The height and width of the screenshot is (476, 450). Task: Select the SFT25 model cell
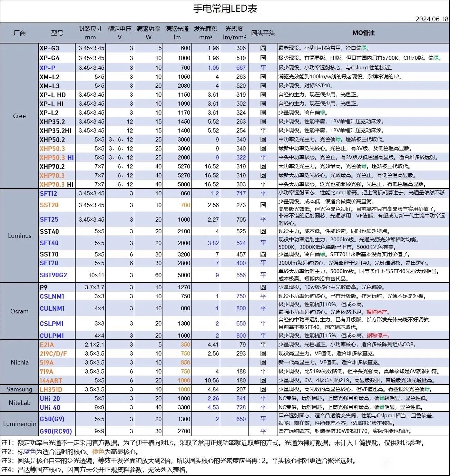57,220
